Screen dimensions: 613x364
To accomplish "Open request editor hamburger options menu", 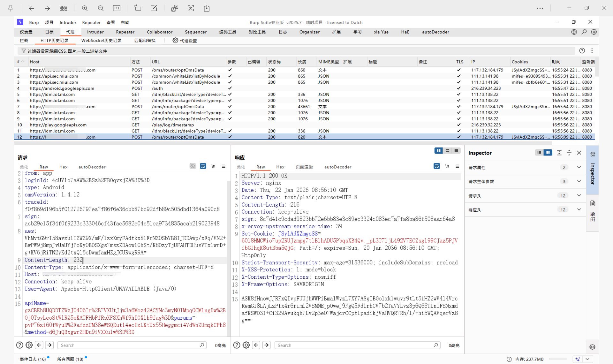I will coord(223,166).
